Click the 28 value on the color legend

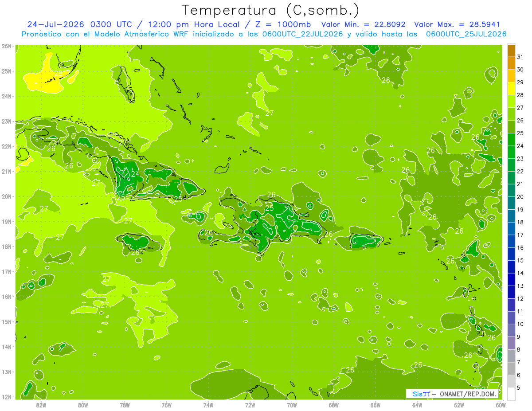[520, 95]
